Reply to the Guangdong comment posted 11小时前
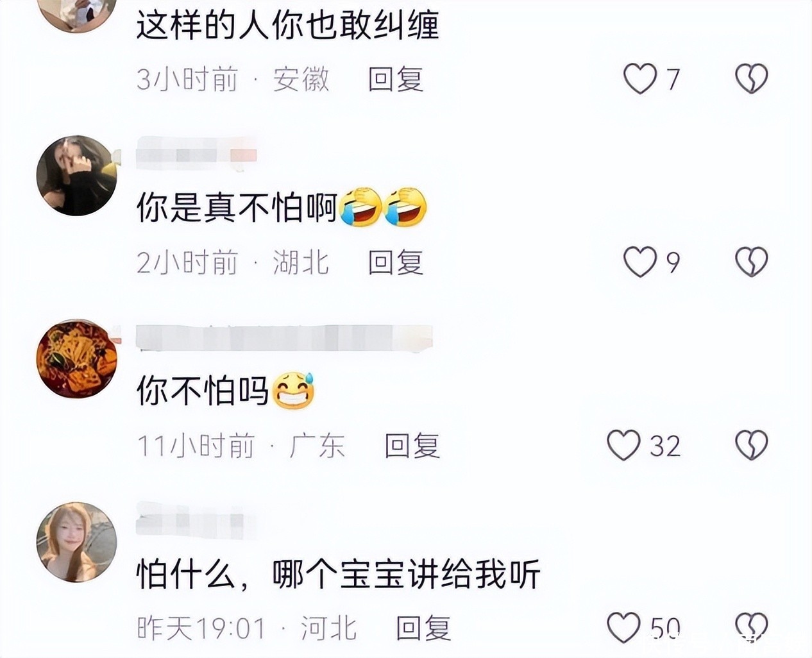The height and width of the screenshot is (658, 812). click(412, 446)
